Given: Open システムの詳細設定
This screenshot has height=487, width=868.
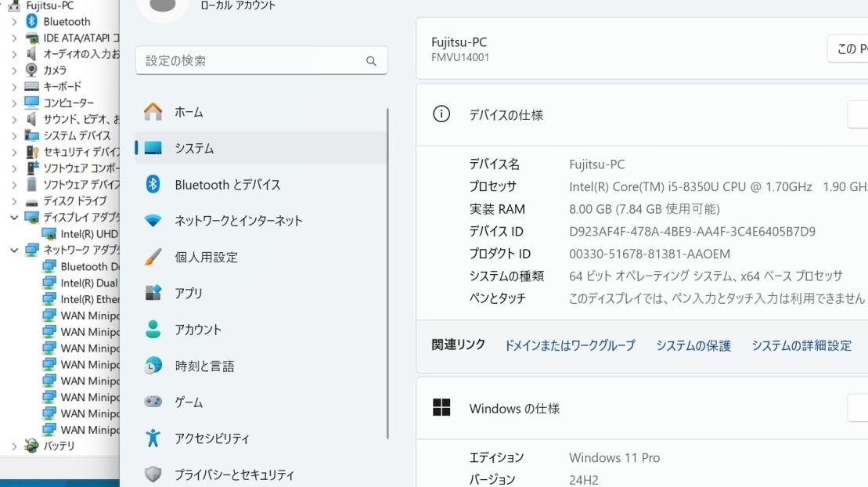Looking at the screenshot, I should coord(801,345).
